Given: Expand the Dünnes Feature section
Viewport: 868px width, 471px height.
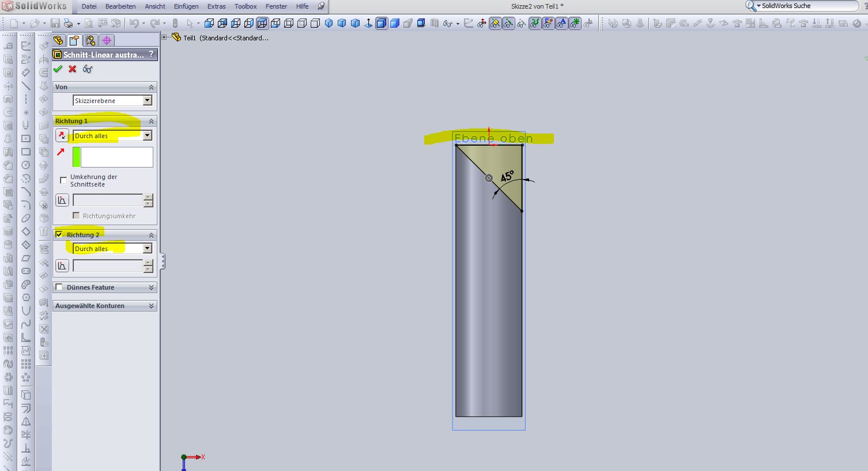Looking at the screenshot, I should 152,287.
